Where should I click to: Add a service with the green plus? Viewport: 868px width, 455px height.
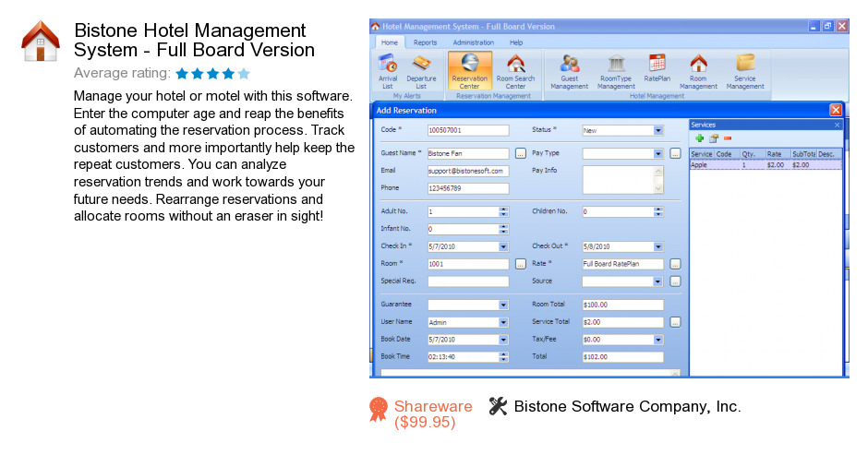699,138
